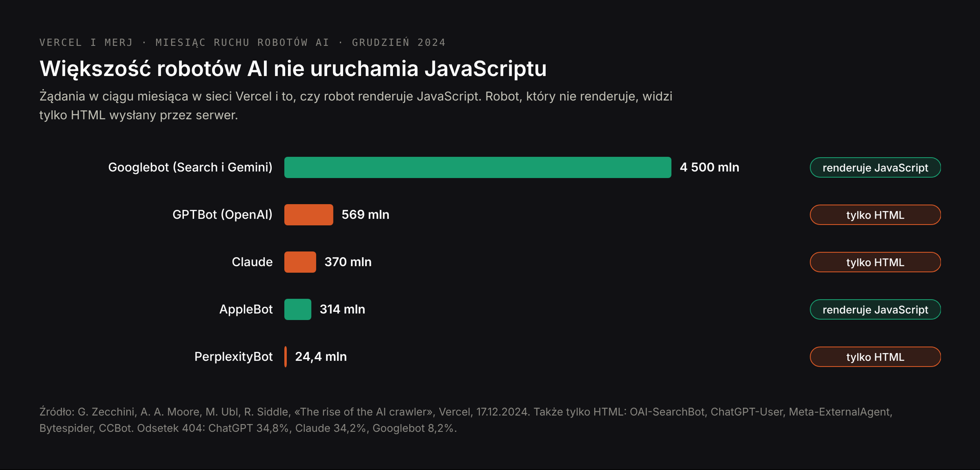Click the '24,4 mln' value
The width and height of the screenshot is (980, 470).
321,357
